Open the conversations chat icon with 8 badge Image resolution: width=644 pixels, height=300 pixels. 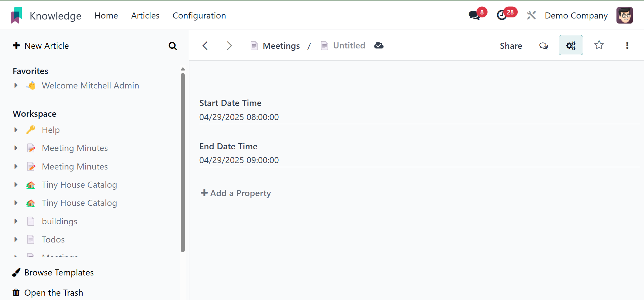pyautogui.click(x=474, y=15)
